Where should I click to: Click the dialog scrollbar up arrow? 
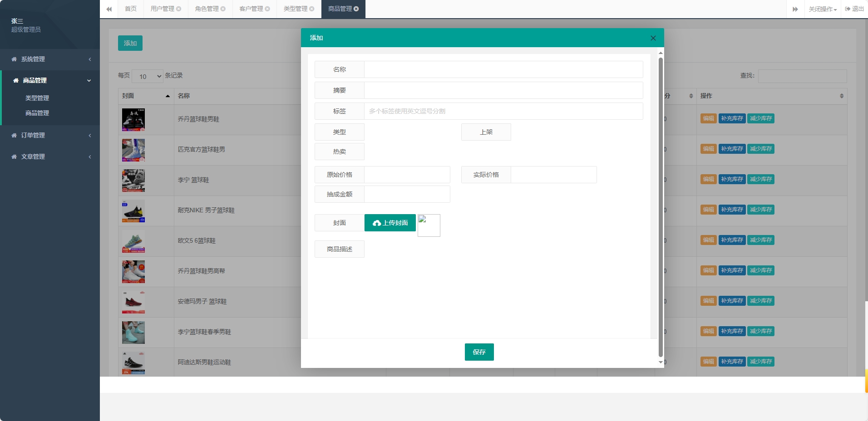point(661,53)
